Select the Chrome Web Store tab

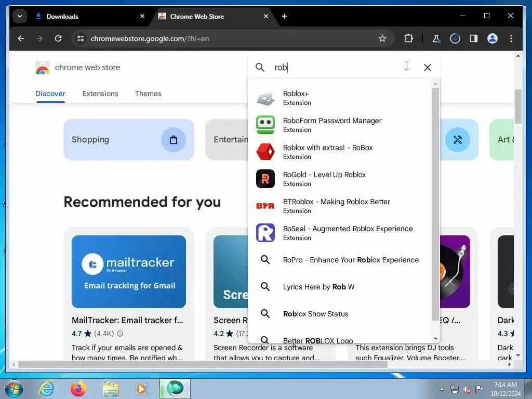click(x=214, y=16)
